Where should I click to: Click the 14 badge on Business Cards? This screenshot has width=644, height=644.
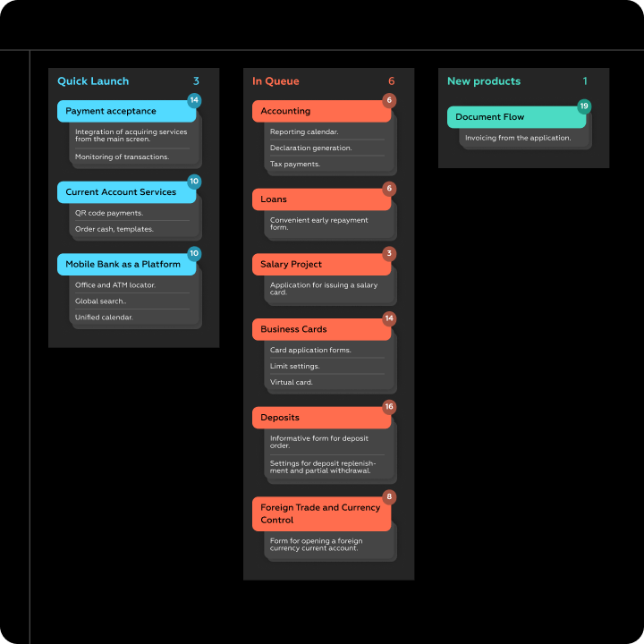coord(389,318)
